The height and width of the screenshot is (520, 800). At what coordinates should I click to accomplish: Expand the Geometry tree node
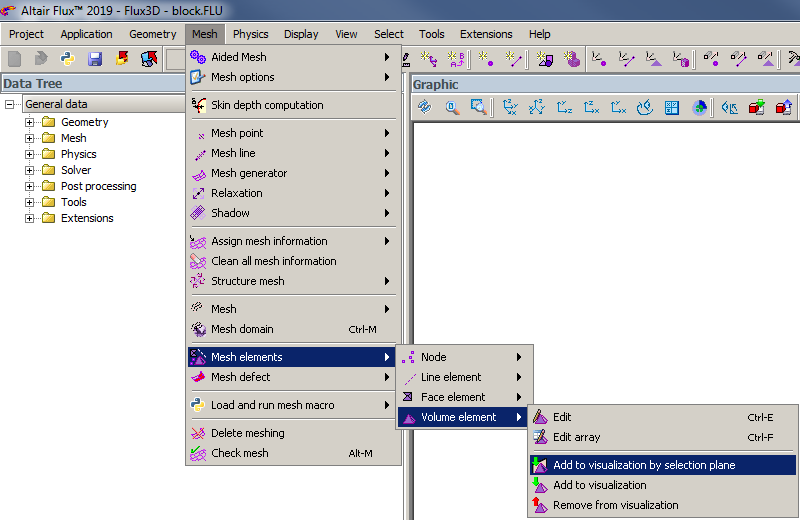tap(30, 122)
